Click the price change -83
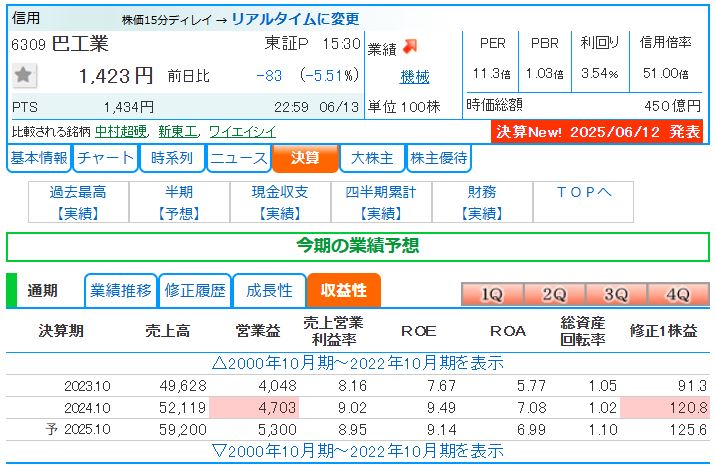This screenshot has width=716, height=469. pos(269,76)
